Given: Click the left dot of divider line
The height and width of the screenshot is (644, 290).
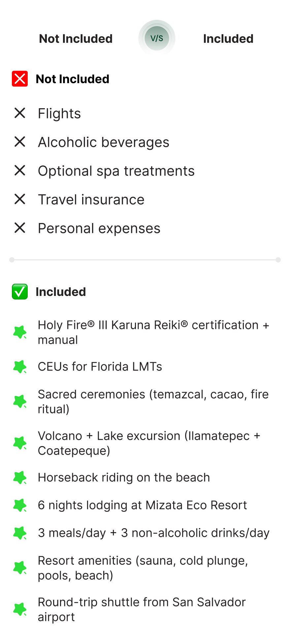Looking at the screenshot, I should click(x=12, y=260).
